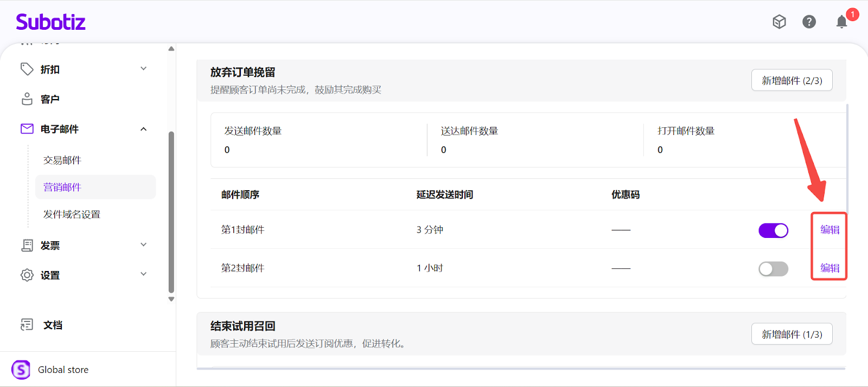868x387 pixels.
Task: Click 编辑 link for 第2封邮件
Action: point(829,268)
